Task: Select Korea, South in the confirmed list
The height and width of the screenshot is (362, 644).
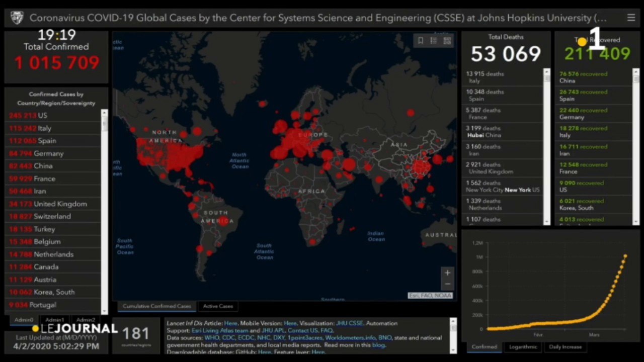Action: point(53,292)
